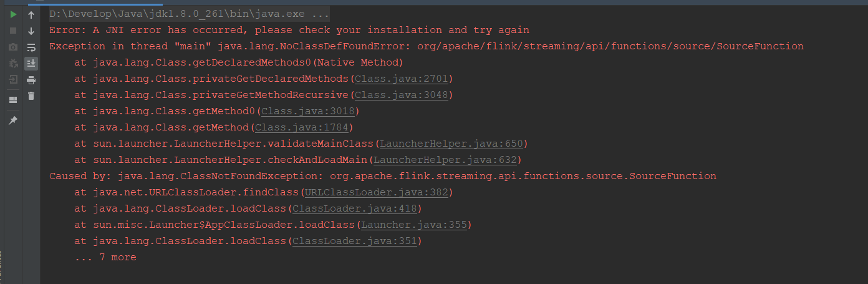Follow the URLClassLoader.java:382 link
This screenshot has height=284, width=868.
[x=375, y=192]
